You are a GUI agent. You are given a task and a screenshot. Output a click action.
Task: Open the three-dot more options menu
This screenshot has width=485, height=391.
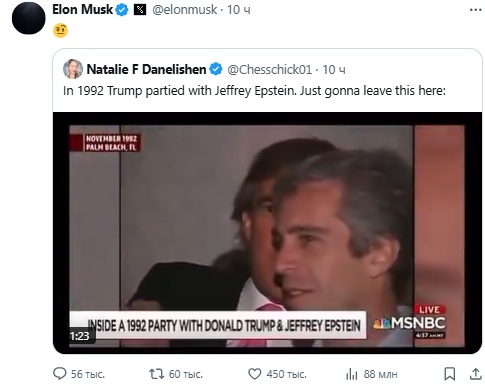click(x=475, y=10)
